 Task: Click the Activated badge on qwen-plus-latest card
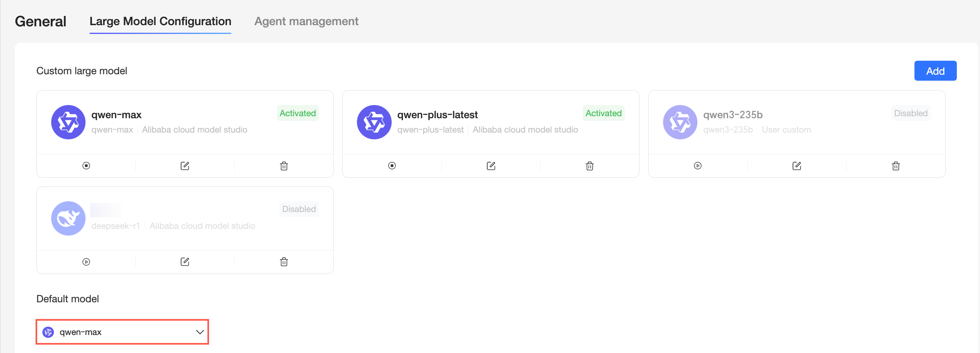tap(604, 113)
